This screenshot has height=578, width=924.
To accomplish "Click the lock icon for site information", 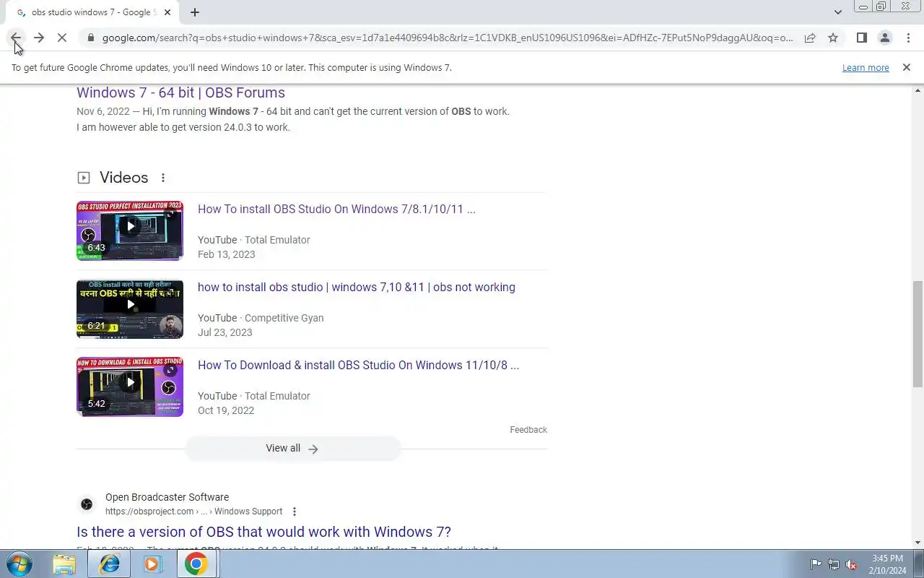I will 90,38.
